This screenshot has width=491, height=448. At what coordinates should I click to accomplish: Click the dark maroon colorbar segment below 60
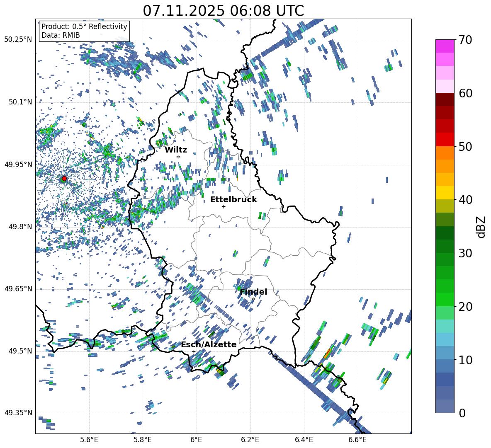445,99
